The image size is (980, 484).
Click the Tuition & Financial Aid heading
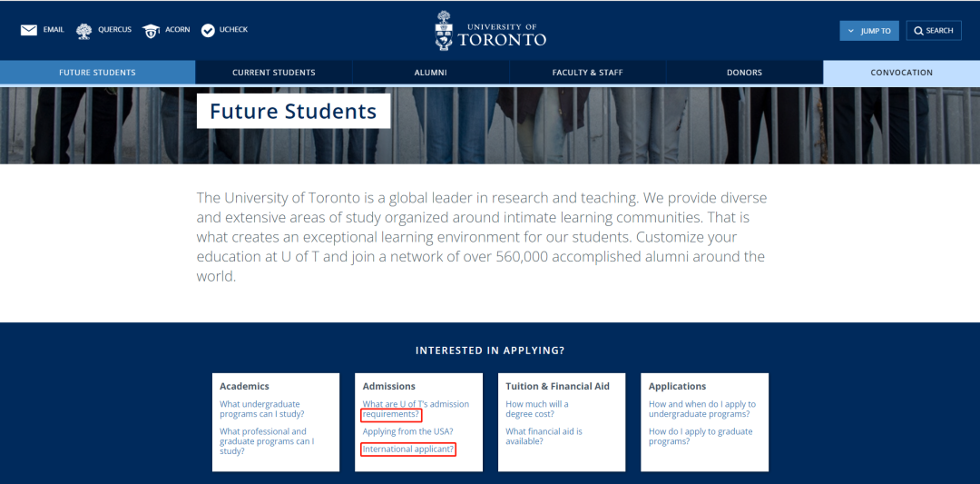557,387
